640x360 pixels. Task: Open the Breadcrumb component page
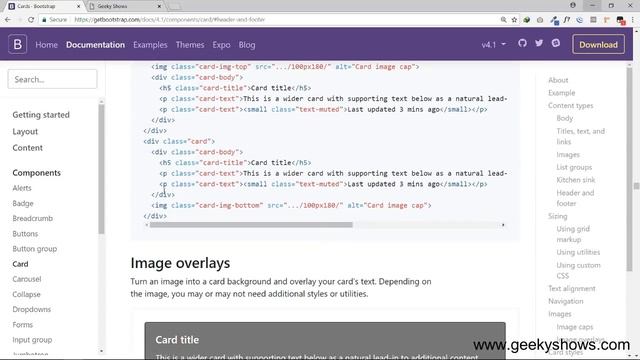point(33,218)
